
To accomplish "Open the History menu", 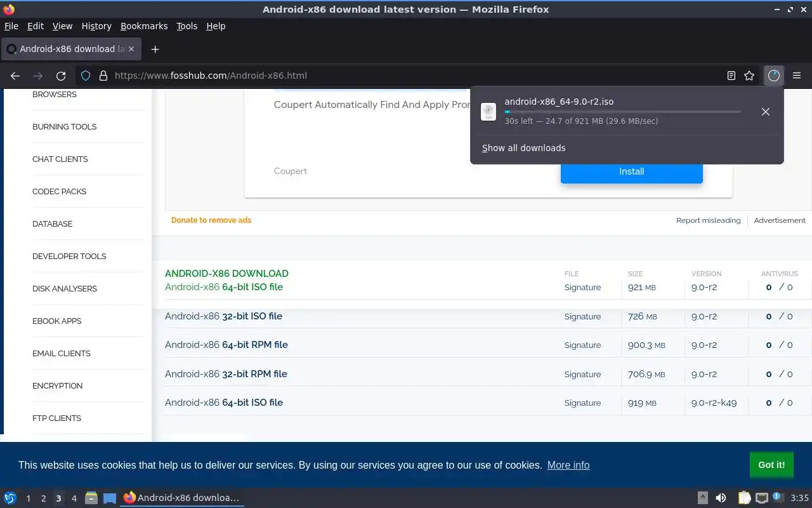I will (x=96, y=26).
